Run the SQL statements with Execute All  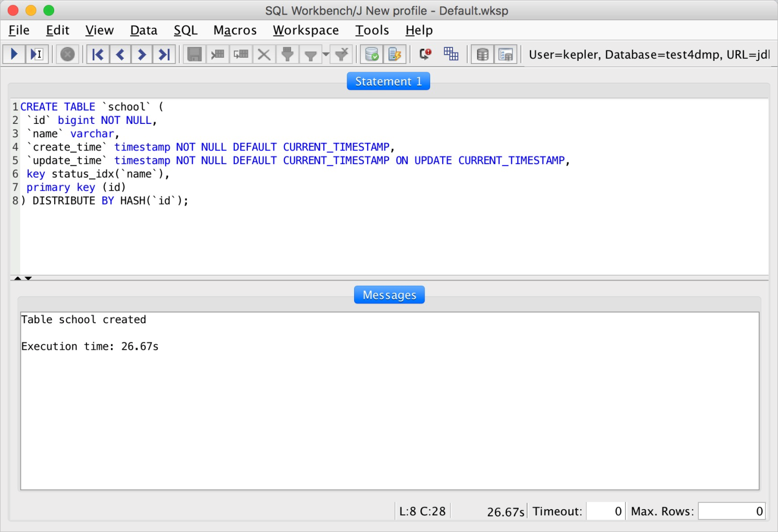[x=14, y=54]
